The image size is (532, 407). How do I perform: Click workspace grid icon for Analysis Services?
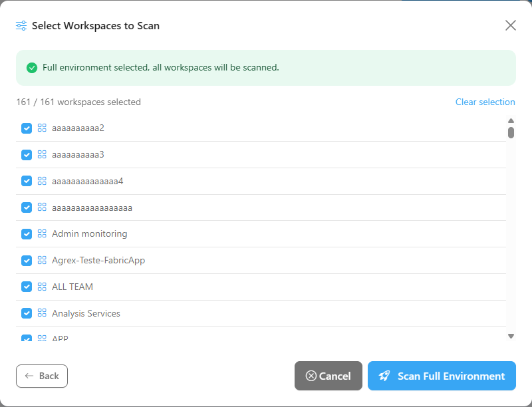click(42, 313)
